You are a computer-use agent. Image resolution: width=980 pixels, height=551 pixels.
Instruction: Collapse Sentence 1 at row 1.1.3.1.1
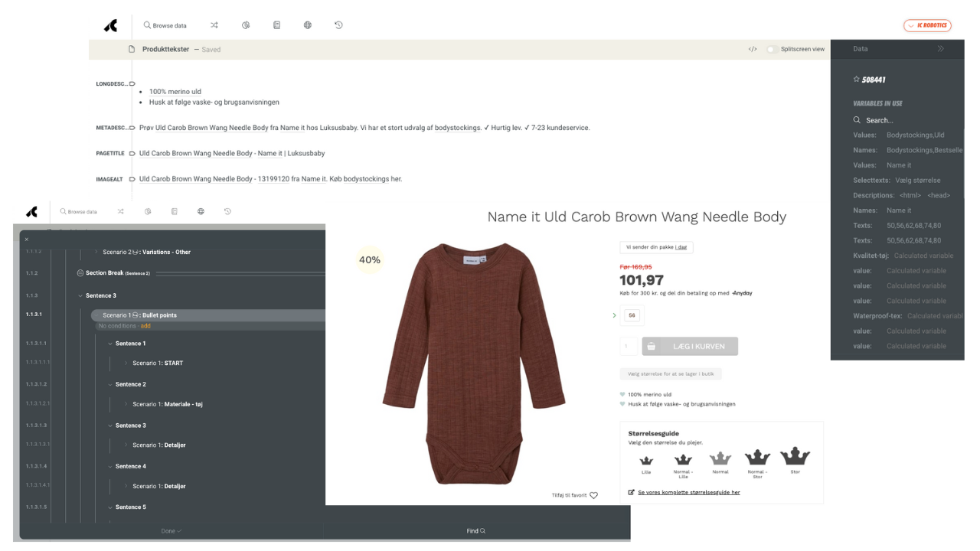(x=110, y=344)
